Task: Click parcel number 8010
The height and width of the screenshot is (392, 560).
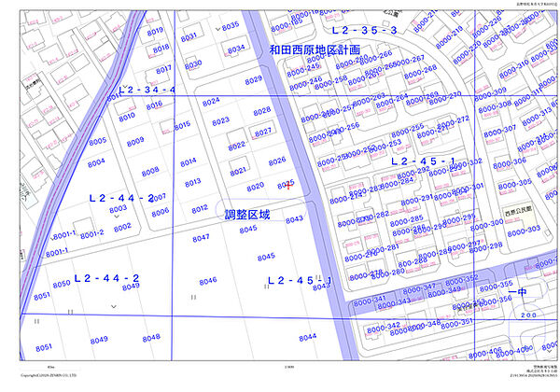Action: click(x=127, y=117)
